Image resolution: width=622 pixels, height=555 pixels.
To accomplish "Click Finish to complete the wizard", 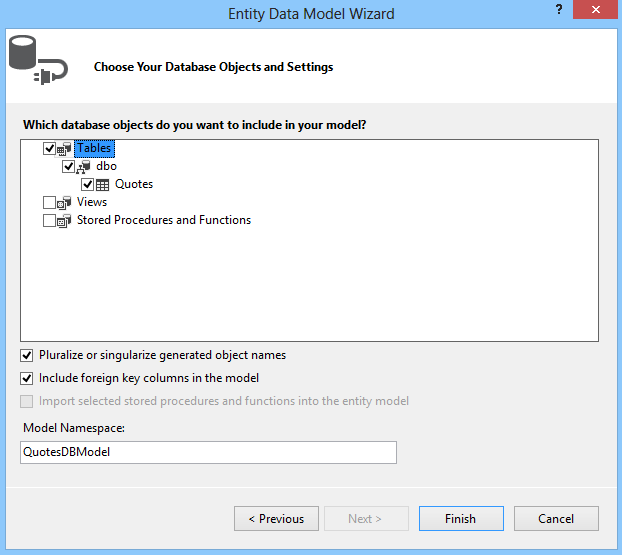I will (x=461, y=519).
